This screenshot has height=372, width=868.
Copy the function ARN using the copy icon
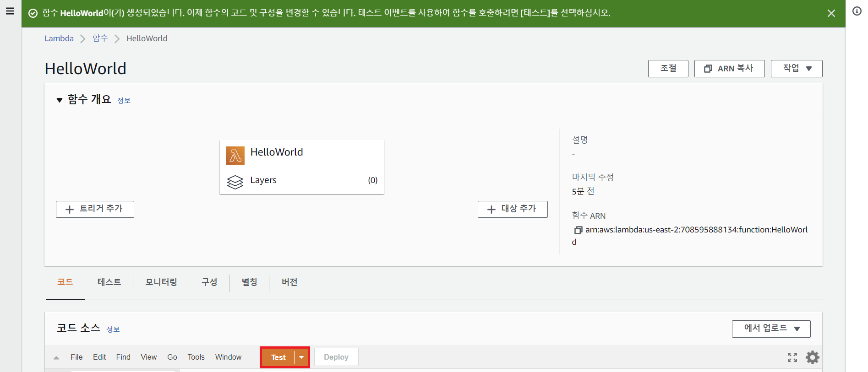pyautogui.click(x=578, y=230)
